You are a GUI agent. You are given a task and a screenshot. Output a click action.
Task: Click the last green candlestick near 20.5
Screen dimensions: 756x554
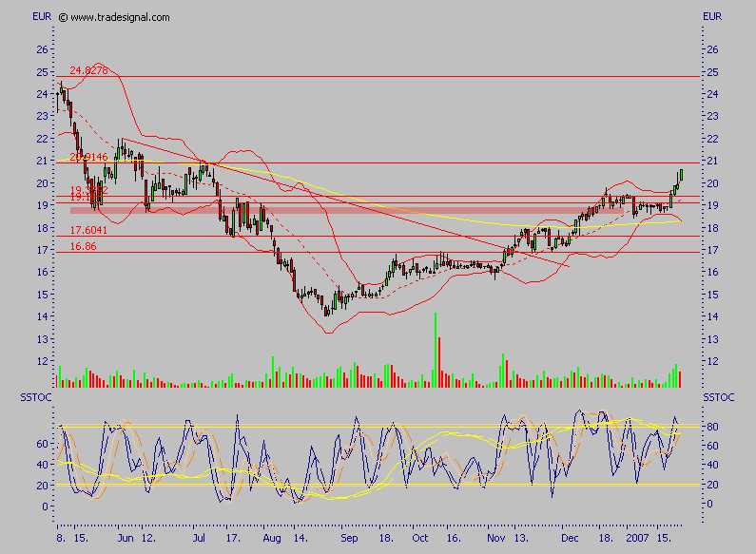pyautogui.click(x=681, y=175)
